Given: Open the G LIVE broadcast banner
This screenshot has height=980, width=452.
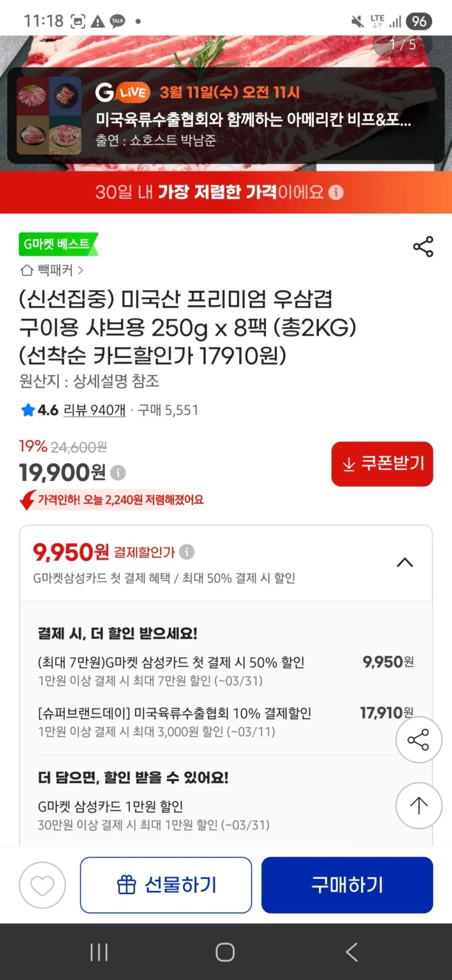Looking at the screenshot, I should point(253,116).
